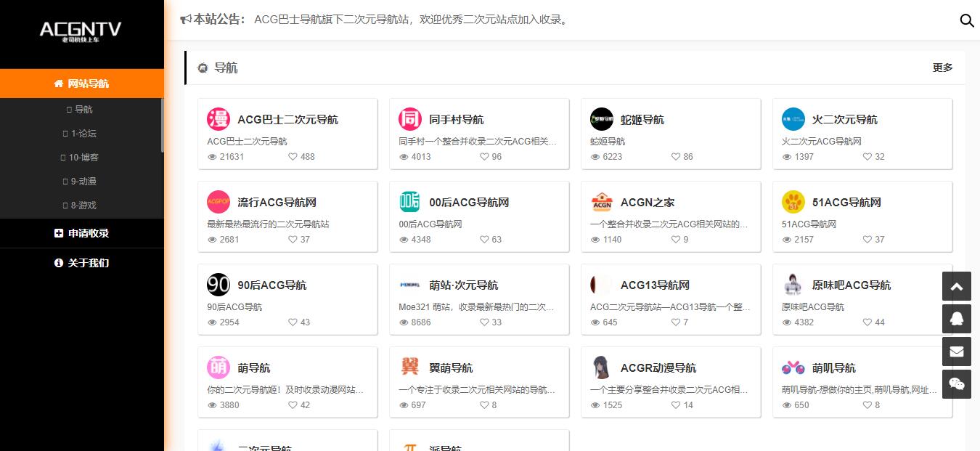Image resolution: width=980 pixels, height=451 pixels.
Task: Click the 火二次元导航 logo icon
Action: tap(793, 119)
